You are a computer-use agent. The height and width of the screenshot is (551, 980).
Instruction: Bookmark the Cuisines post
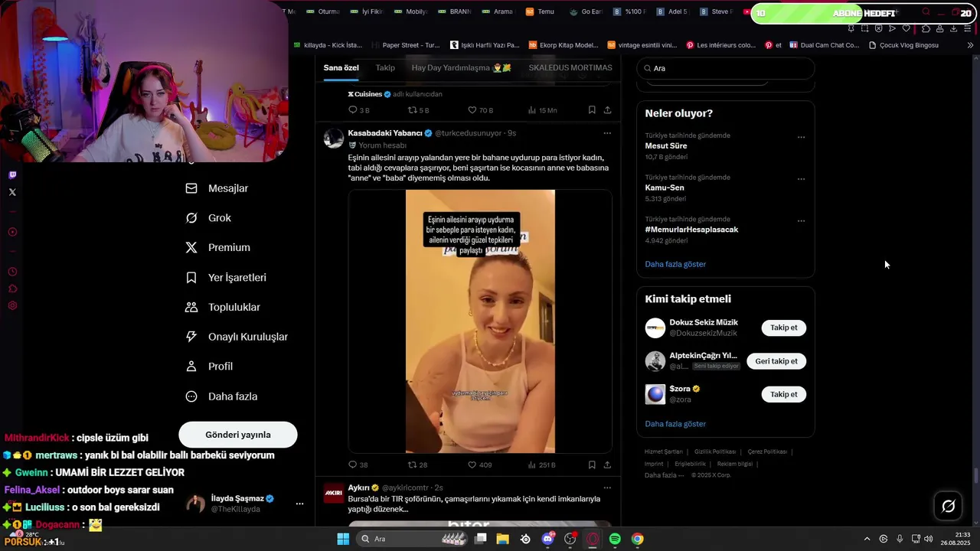point(592,110)
